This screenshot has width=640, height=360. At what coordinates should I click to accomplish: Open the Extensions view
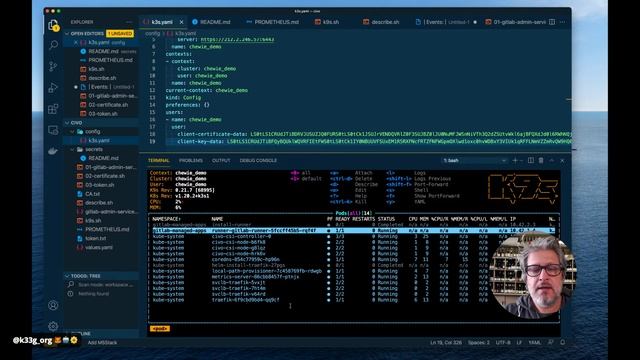click(x=53, y=109)
